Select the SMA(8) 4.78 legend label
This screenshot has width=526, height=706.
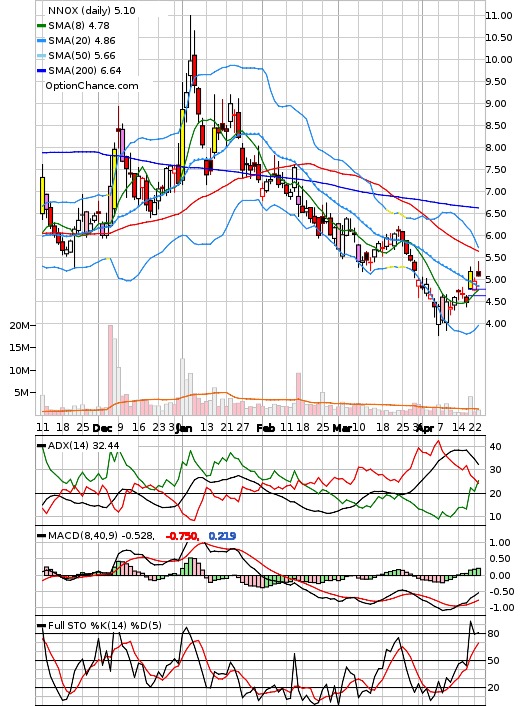coord(79,26)
